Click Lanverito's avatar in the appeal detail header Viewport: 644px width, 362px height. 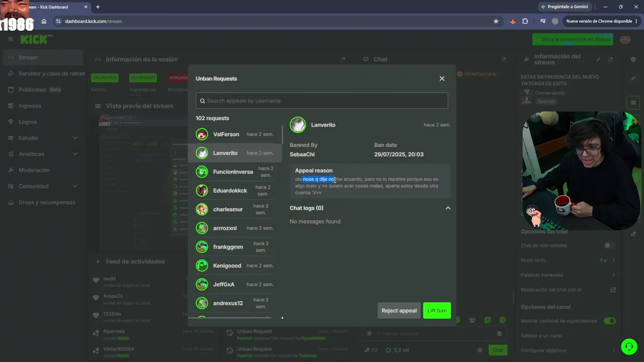point(298,125)
